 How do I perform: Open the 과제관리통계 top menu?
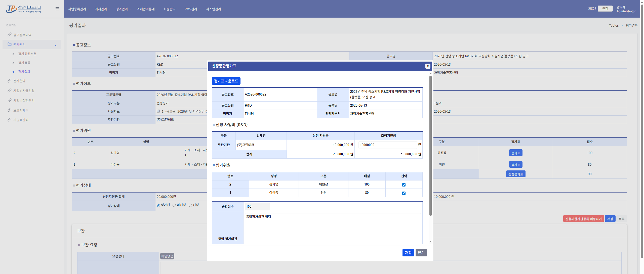point(146,9)
